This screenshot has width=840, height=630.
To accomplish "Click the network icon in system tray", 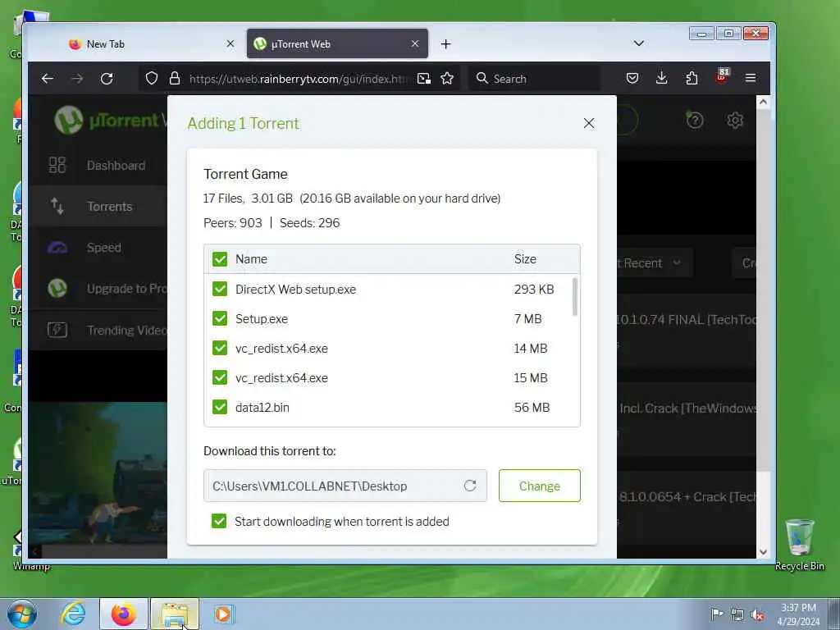I will (x=737, y=614).
